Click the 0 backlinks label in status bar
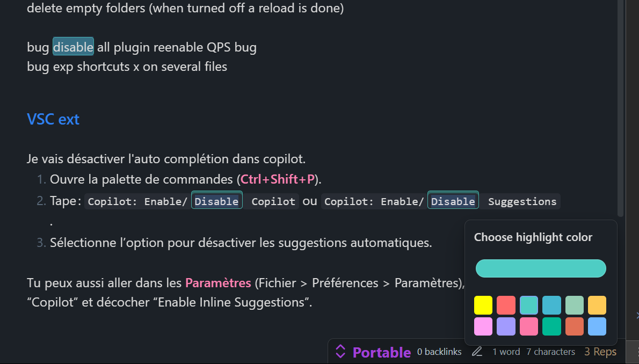The image size is (639, 364). (439, 352)
